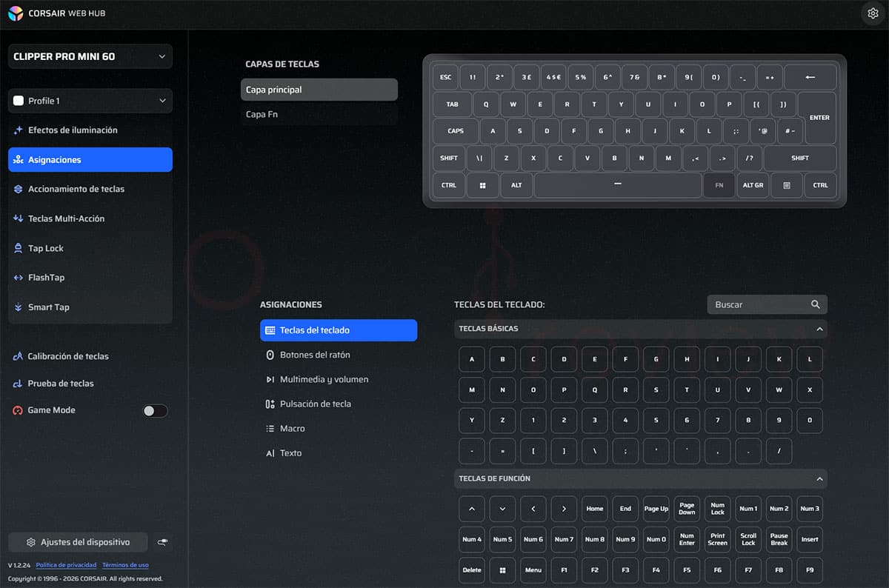Assign the Num Lock function key

[717, 509]
